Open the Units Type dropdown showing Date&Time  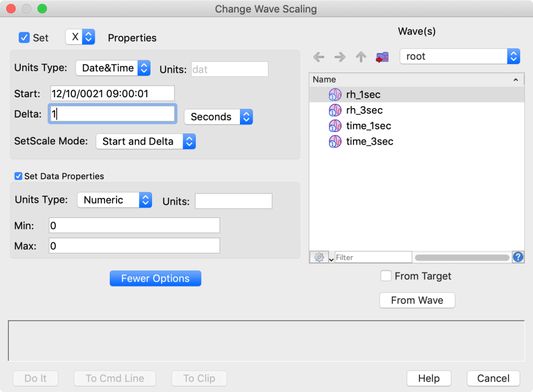click(x=113, y=68)
